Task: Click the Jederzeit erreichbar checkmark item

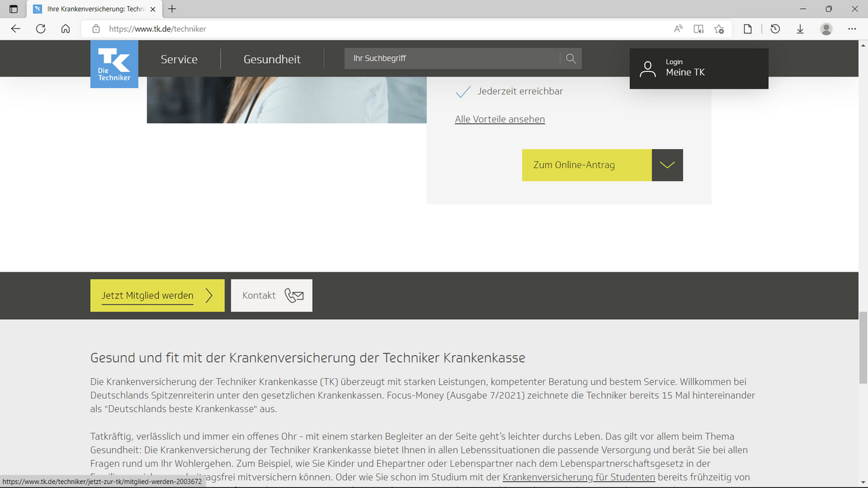Action: point(509,91)
